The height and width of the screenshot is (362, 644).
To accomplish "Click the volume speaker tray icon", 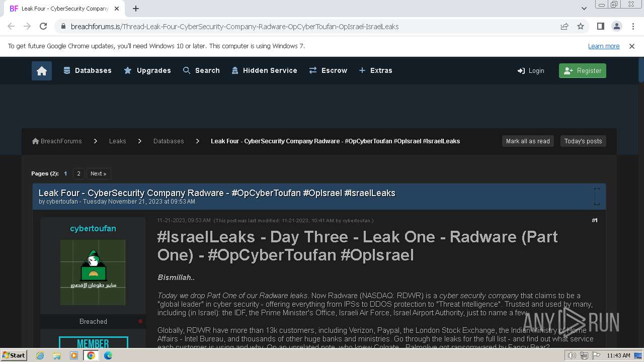I will click(x=572, y=355).
